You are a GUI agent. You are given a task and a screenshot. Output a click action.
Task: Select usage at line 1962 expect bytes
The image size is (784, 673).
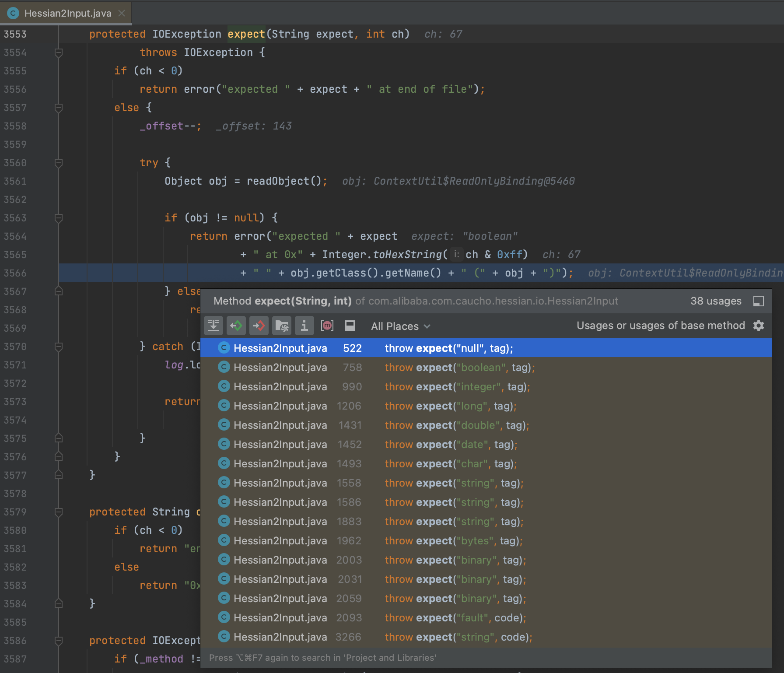tap(486, 541)
